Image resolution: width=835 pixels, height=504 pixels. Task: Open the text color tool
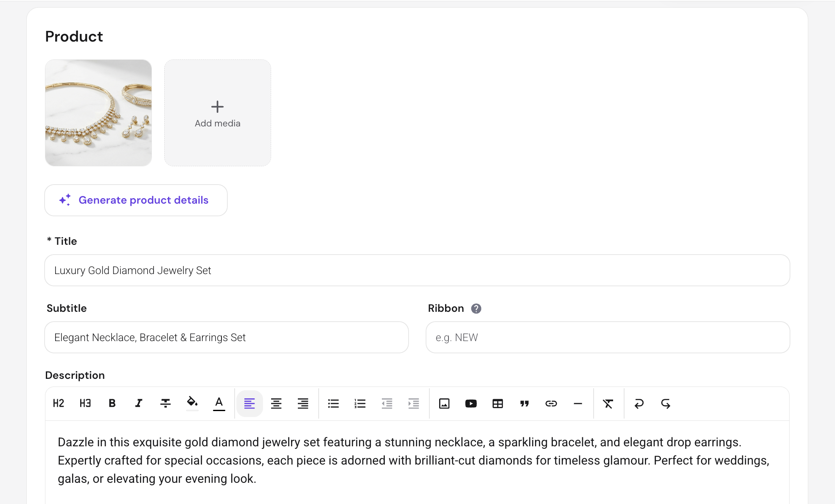coord(219,403)
